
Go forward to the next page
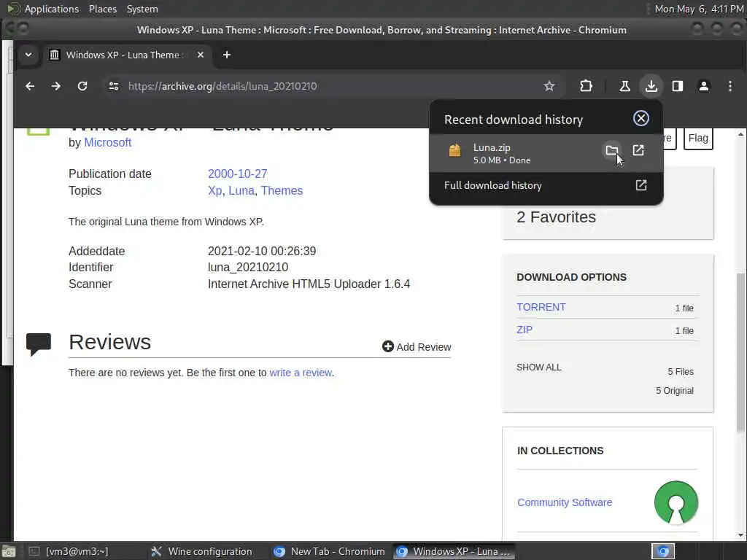pyautogui.click(x=55, y=86)
